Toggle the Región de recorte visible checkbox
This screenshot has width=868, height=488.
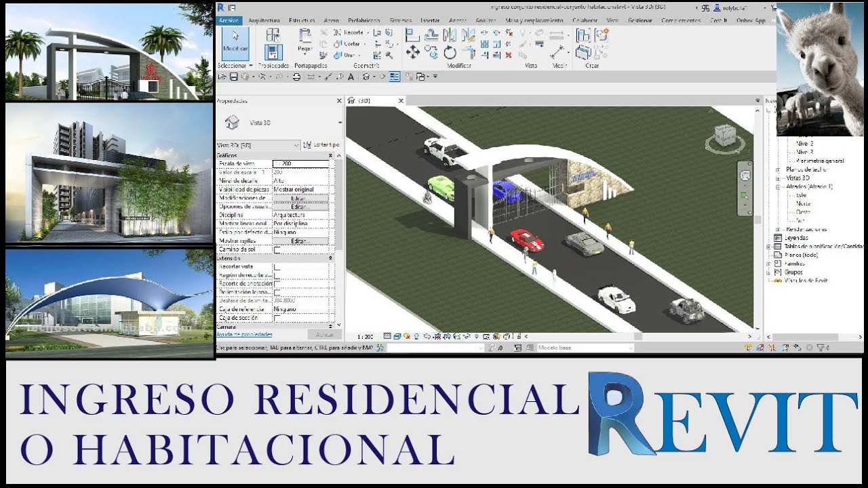[277, 275]
